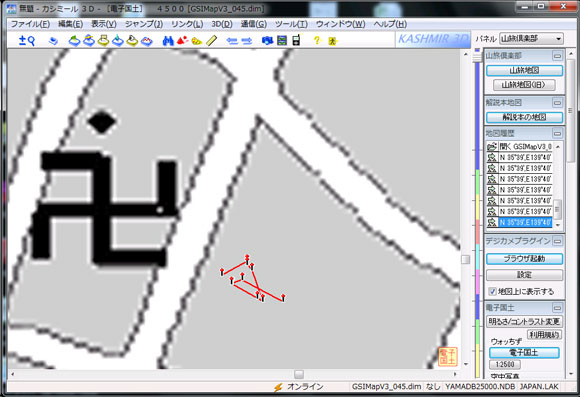580x397 pixels.
Task: Click the back arrow navigation icon
Action: point(232,41)
